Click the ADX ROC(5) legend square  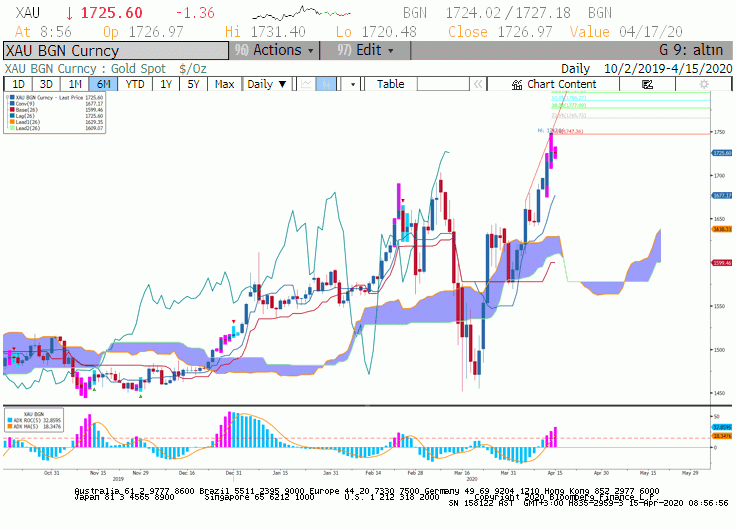pyautogui.click(x=10, y=420)
